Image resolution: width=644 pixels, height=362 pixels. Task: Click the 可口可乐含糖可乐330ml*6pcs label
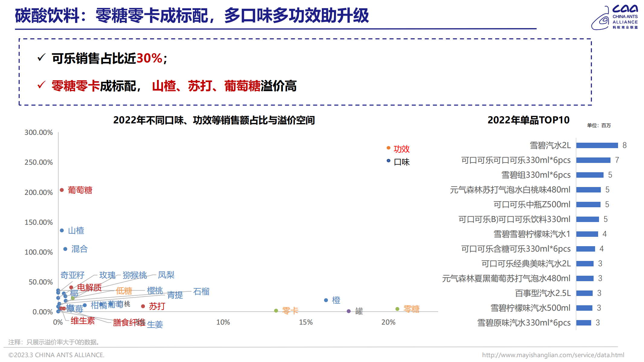tap(516, 249)
